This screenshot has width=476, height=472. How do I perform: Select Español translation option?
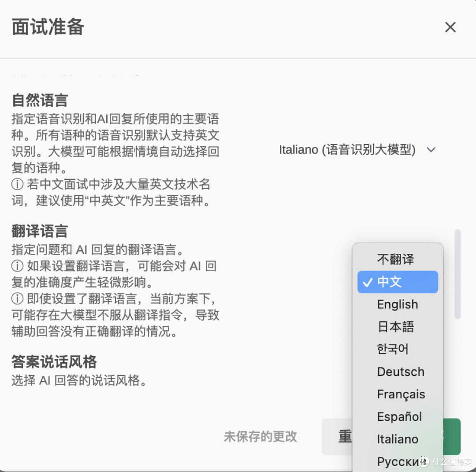click(x=398, y=417)
